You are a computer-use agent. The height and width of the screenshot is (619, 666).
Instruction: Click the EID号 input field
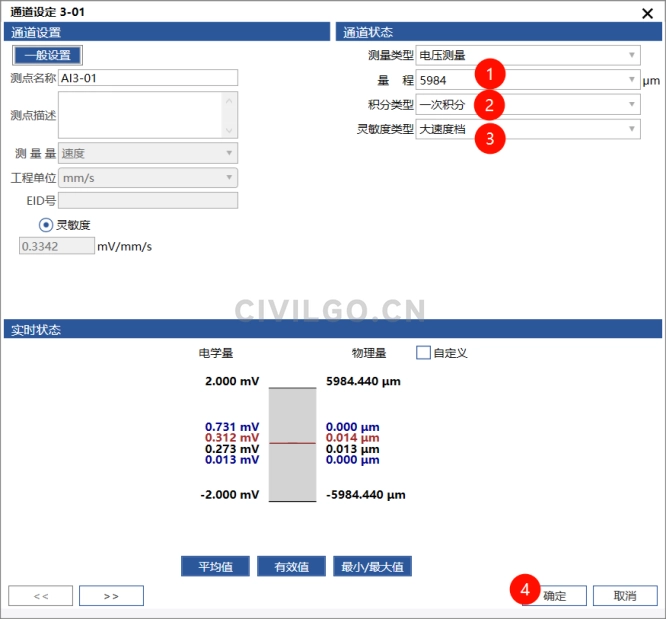click(148, 200)
